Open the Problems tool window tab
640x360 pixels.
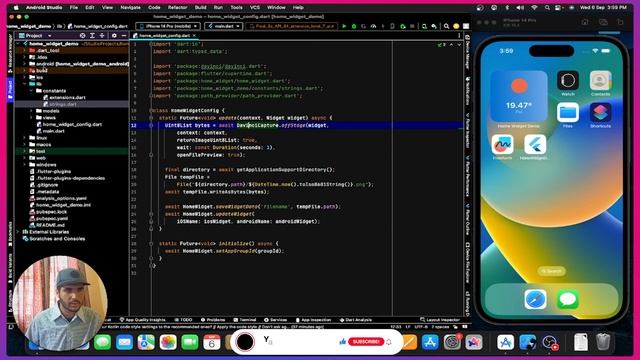[x=213, y=320]
